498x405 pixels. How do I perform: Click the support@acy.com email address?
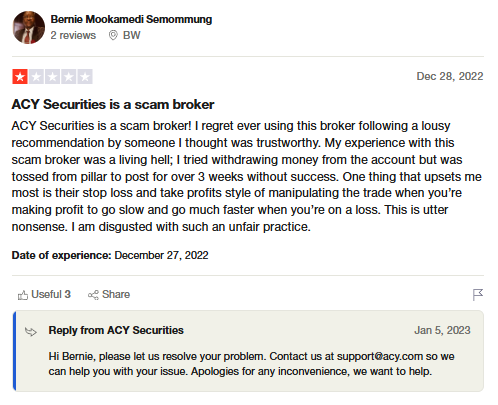[380, 356]
